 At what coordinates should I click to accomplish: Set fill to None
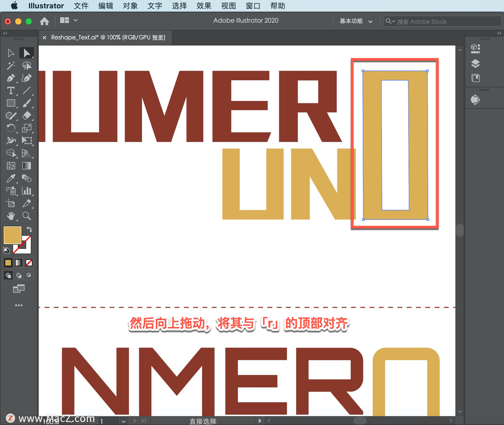[29, 263]
